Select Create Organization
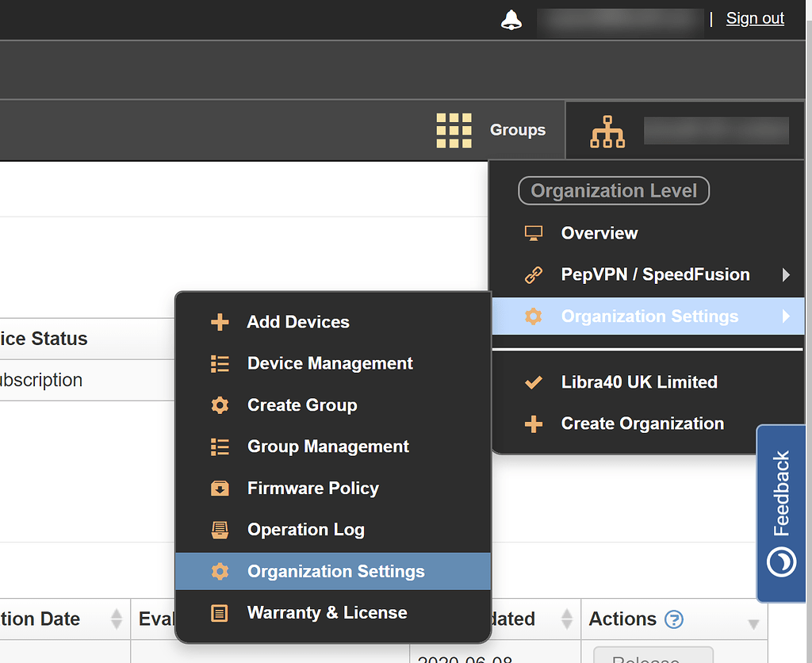The image size is (812, 663). 642,423
